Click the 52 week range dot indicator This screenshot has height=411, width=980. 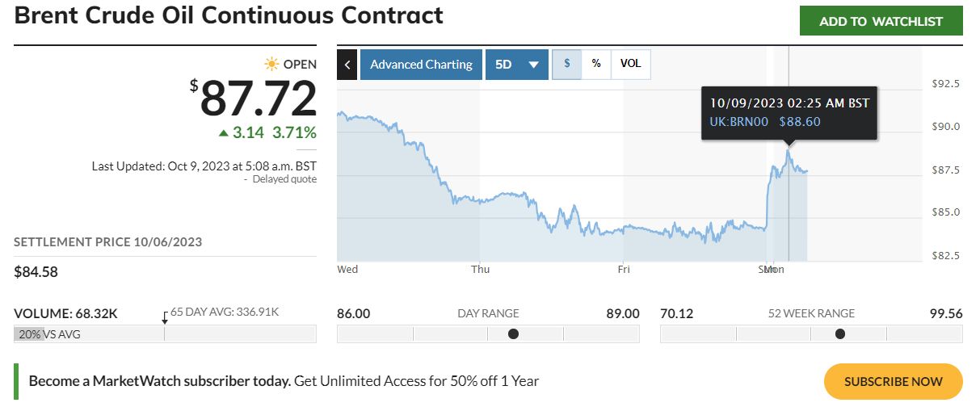(x=840, y=333)
